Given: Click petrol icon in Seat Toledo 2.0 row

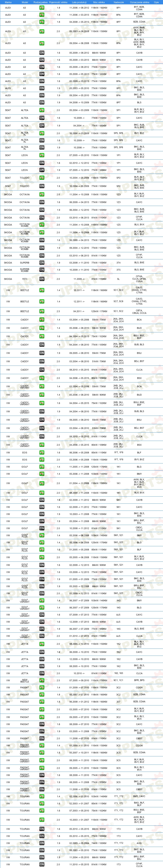Looking at the screenshot, I should pos(42,178).
